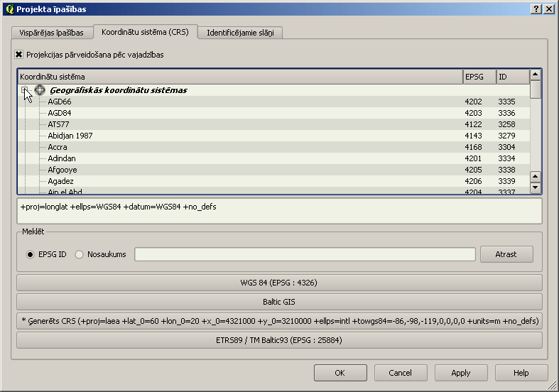The image size is (559, 392).
Task: Click EPSG value 4202
Action: click(474, 102)
